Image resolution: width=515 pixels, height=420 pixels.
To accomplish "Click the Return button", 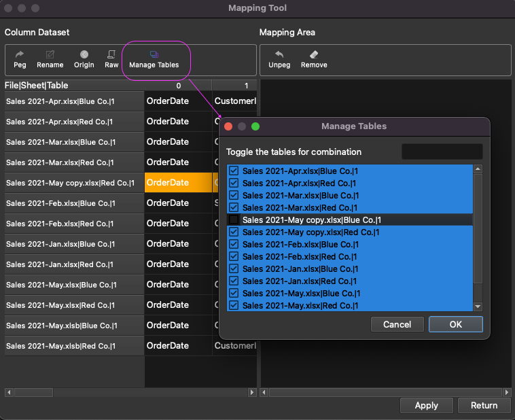I will (484, 405).
